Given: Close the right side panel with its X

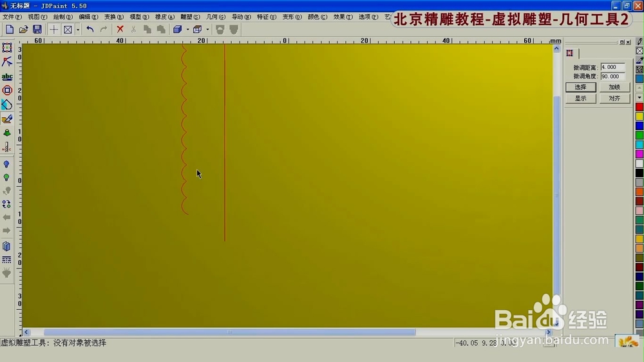Looking at the screenshot, I should pyautogui.click(x=628, y=43).
